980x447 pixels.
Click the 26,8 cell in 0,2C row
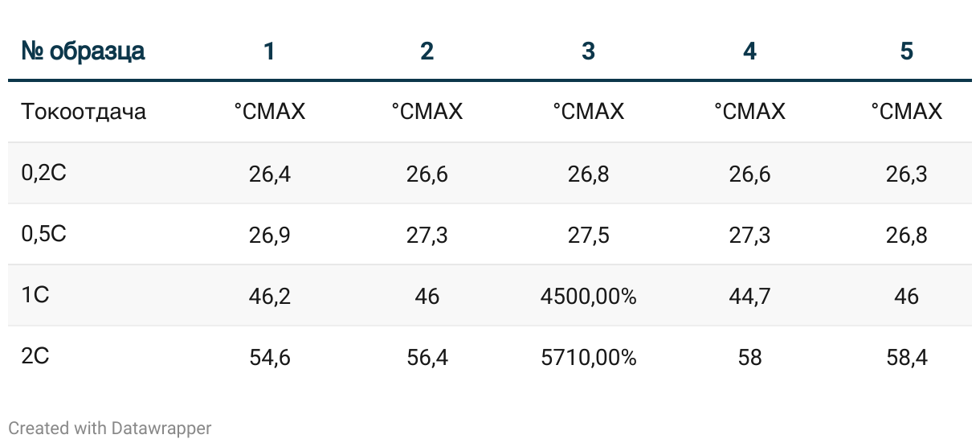588,174
